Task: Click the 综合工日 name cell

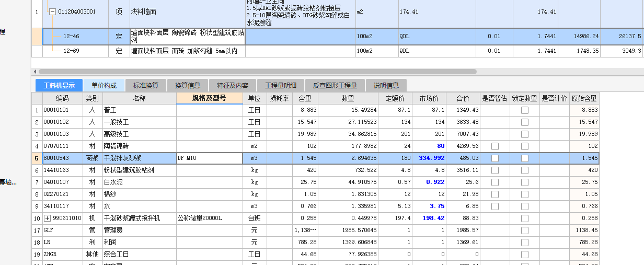Action: pos(139,254)
